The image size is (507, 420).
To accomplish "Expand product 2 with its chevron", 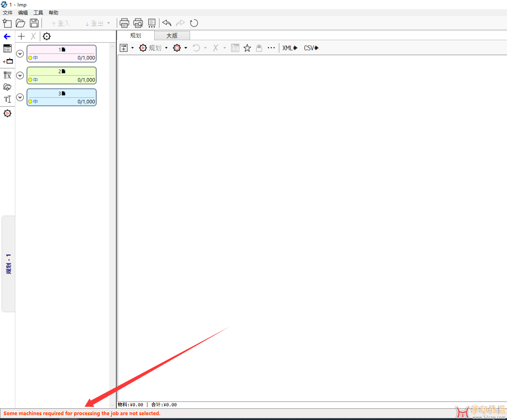I will 20,76.
